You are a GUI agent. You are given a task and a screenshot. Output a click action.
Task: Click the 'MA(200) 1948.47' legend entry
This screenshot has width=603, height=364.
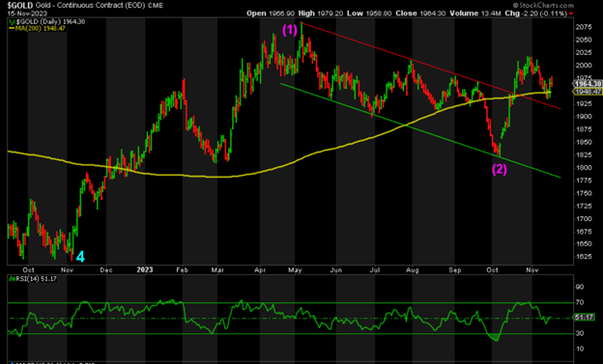pos(41,28)
